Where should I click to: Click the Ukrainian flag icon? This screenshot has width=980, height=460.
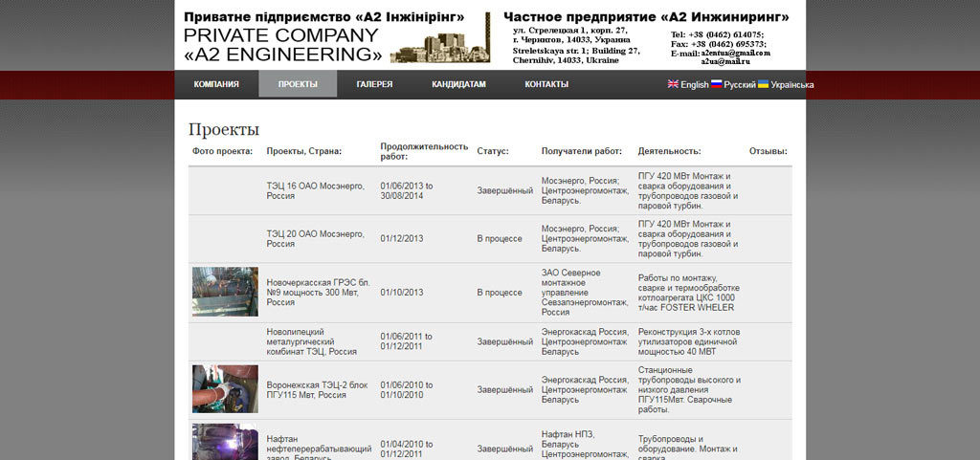[763, 84]
